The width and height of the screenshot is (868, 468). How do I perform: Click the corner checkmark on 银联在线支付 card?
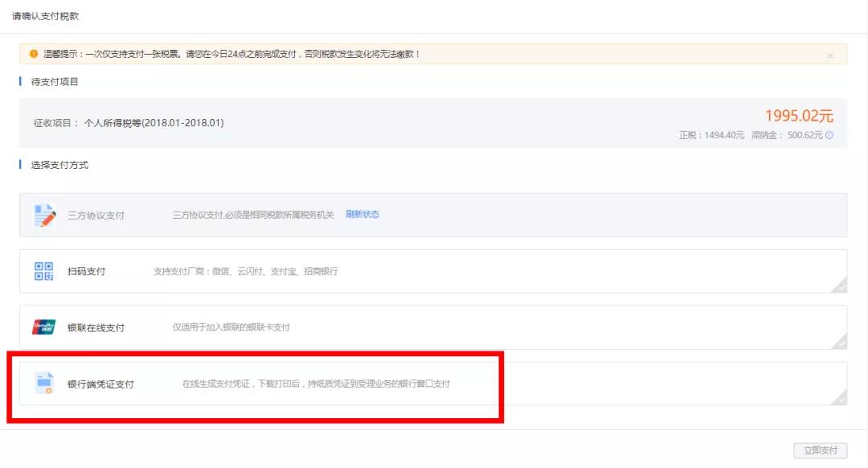coord(839,341)
